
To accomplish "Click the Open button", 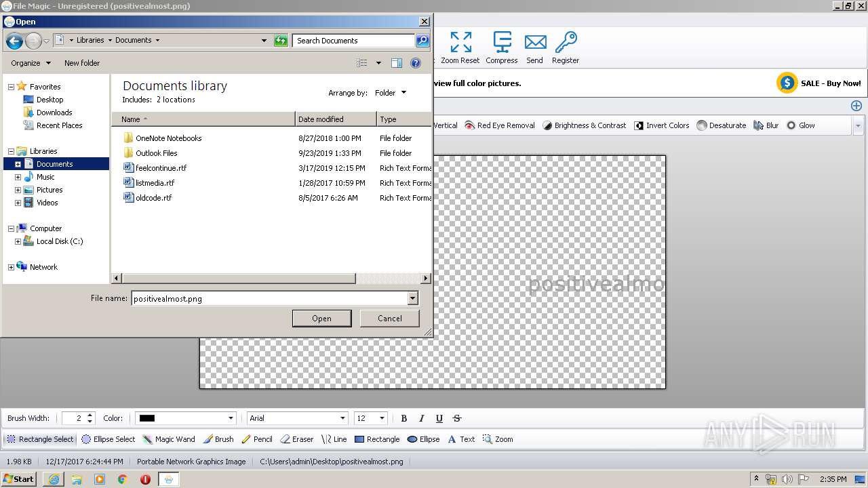I will pyautogui.click(x=322, y=319).
